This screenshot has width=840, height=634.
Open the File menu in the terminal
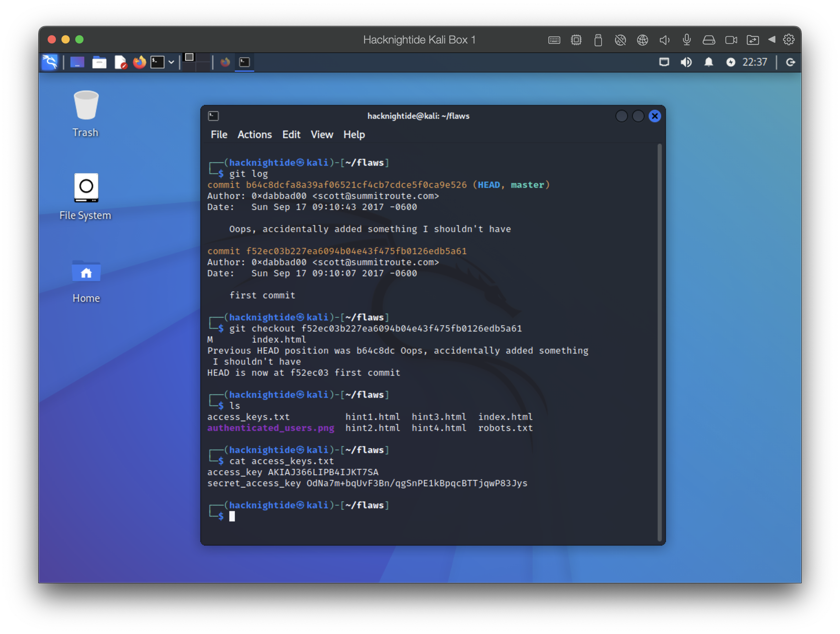(x=219, y=134)
